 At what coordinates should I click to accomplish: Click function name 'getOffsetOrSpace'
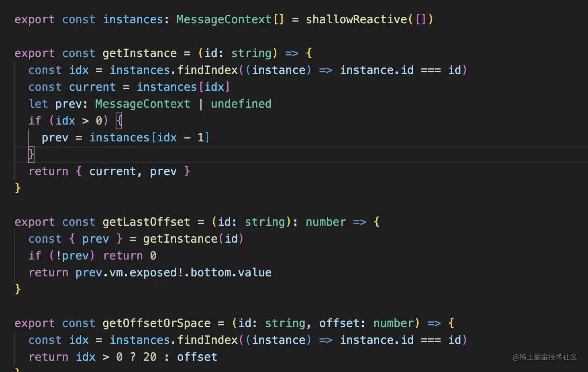(x=156, y=323)
